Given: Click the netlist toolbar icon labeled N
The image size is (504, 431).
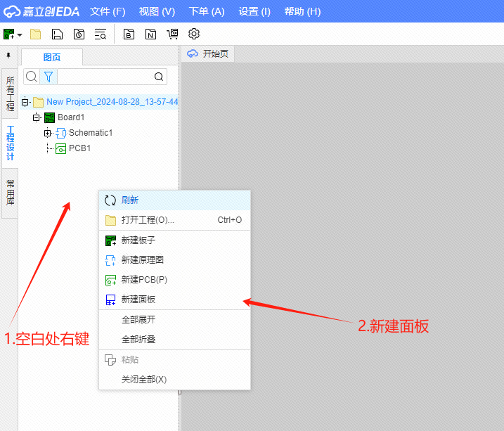Looking at the screenshot, I should 150,34.
